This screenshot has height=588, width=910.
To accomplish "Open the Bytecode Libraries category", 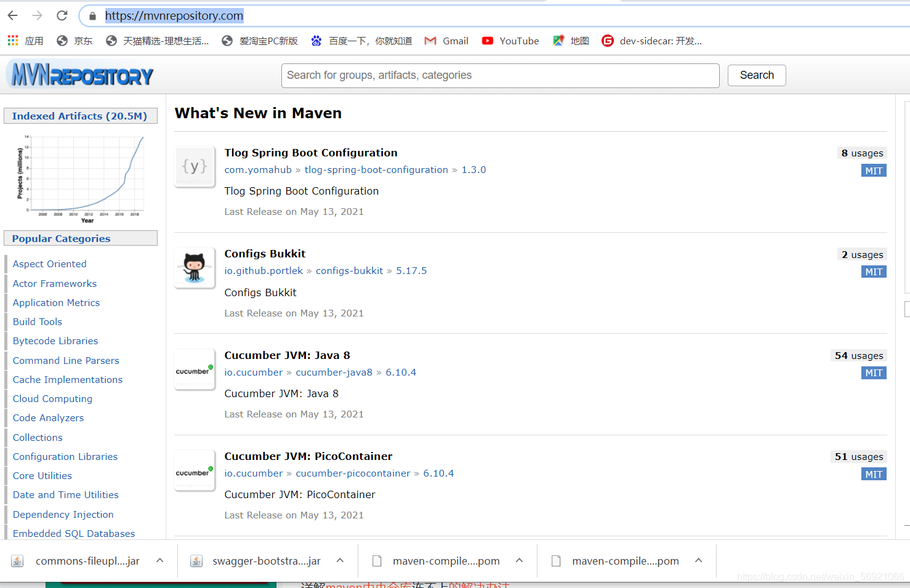I will pyautogui.click(x=55, y=340).
